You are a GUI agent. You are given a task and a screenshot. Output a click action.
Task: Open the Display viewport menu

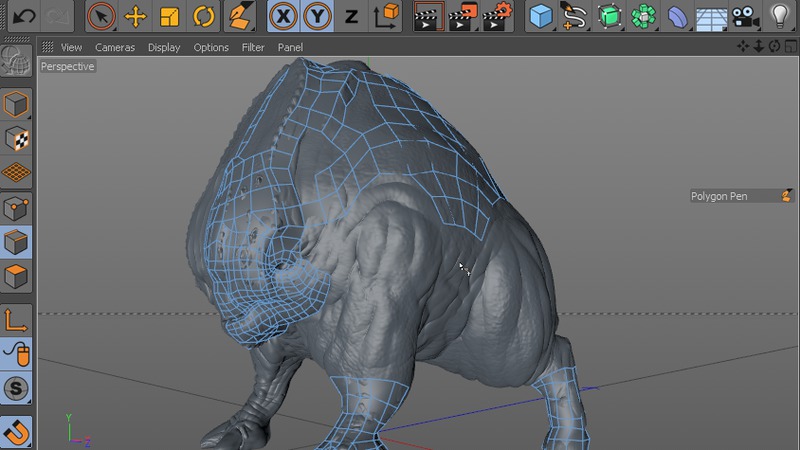point(164,47)
